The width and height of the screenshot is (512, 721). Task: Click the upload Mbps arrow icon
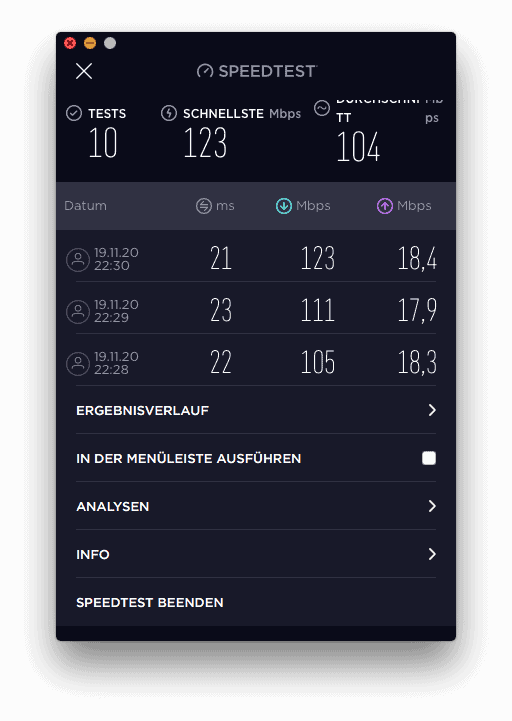385,206
